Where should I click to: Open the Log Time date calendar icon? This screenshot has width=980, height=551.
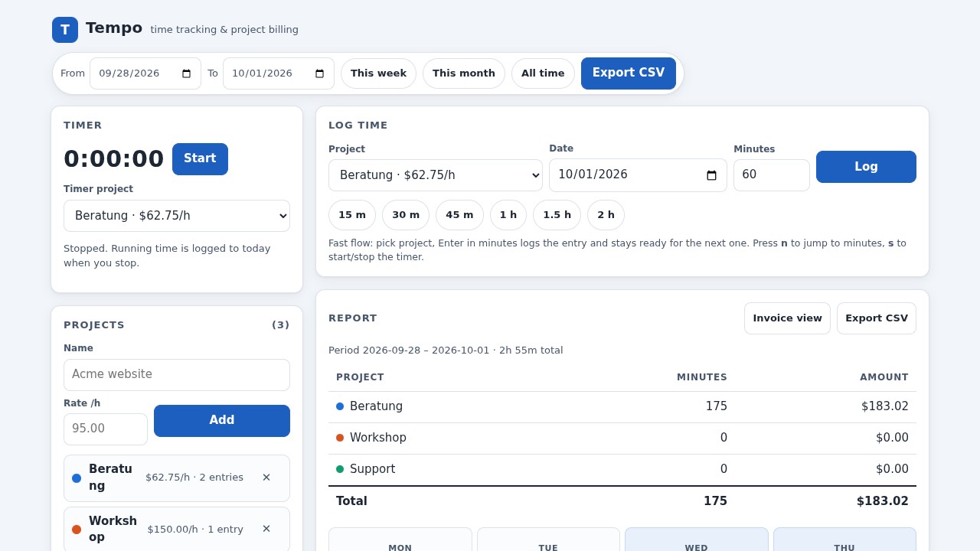711,175
